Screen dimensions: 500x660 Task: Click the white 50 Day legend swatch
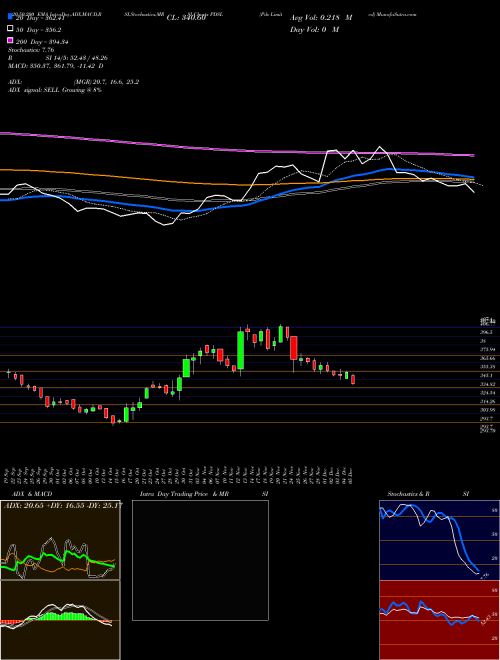click(10, 29)
